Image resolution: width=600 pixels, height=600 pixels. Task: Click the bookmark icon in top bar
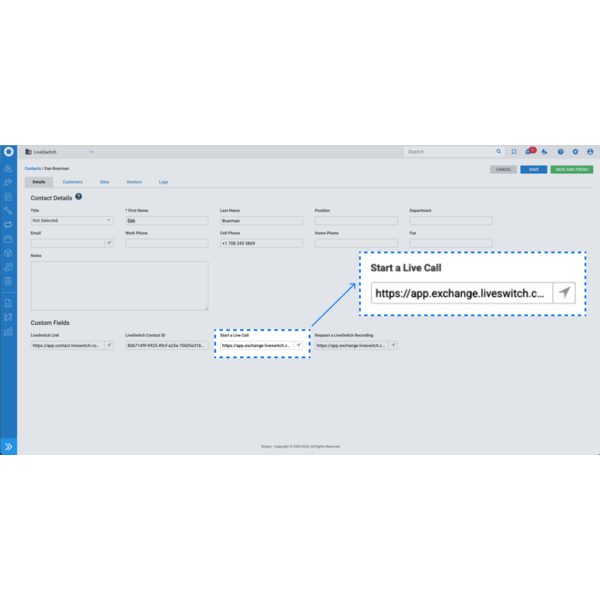(514, 152)
